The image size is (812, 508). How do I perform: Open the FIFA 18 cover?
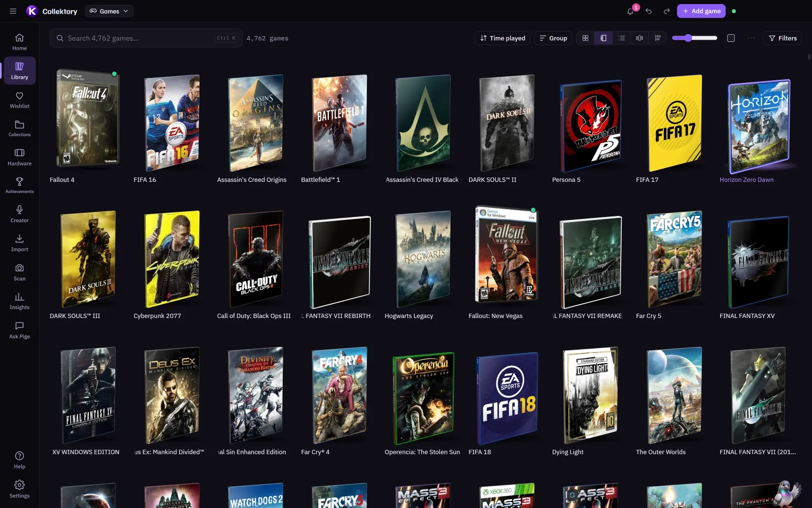[506, 398]
